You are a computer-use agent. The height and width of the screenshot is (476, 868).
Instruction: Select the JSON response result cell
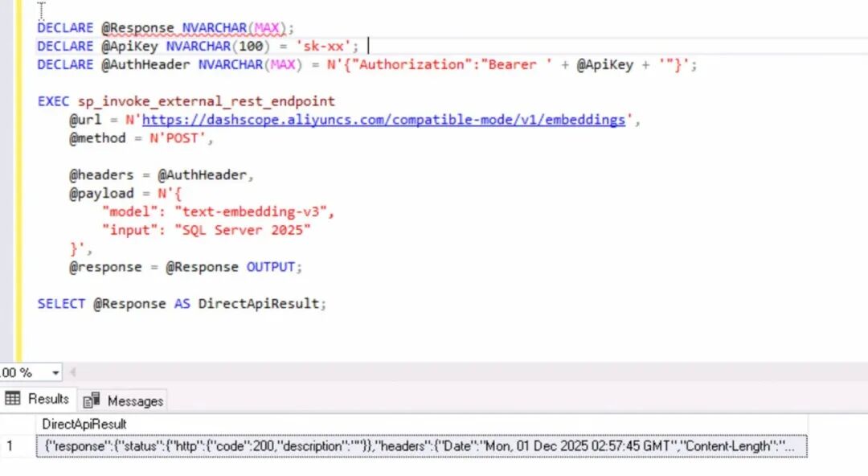[x=421, y=446]
